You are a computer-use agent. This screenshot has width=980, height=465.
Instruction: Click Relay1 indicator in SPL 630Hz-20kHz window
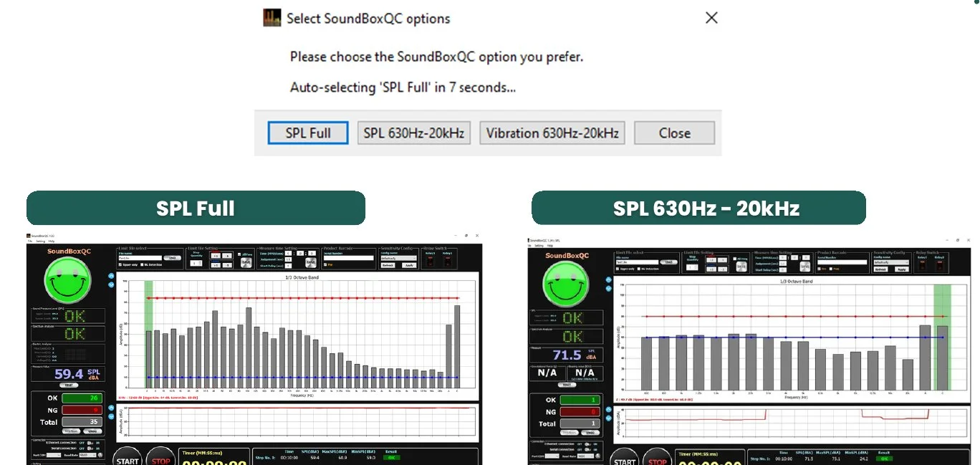pyautogui.click(x=922, y=265)
